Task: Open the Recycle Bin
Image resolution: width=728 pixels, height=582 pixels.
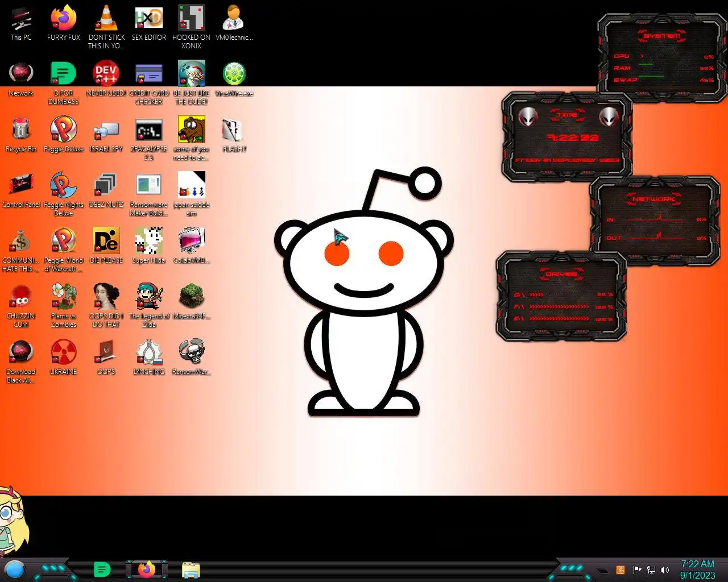Action: pyautogui.click(x=21, y=135)
